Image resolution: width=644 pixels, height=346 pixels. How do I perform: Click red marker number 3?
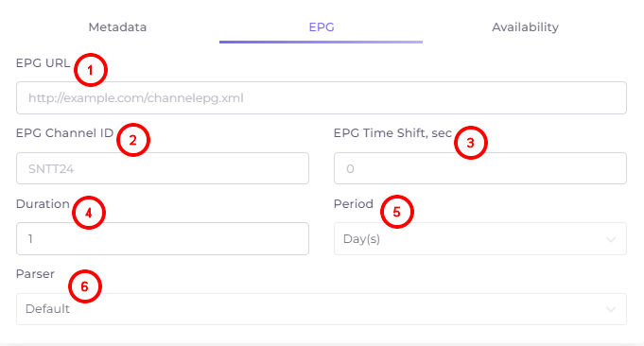pos(471,143)
